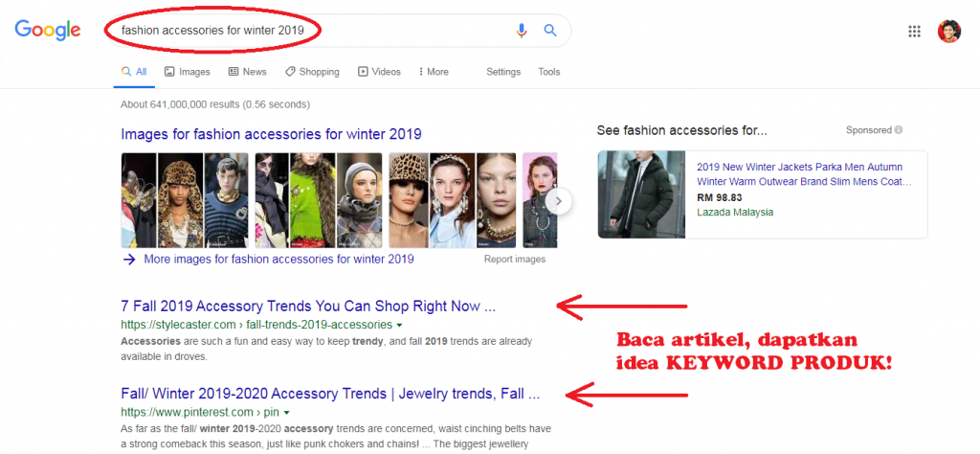Switch to the Shopping tab
Screen dimensions: 980x454
tap(312, 72)
